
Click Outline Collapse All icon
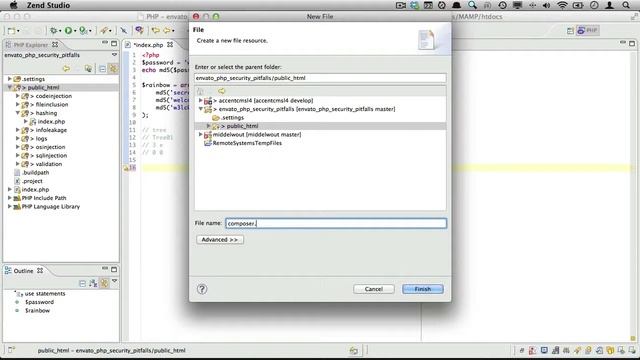point(82,283)
